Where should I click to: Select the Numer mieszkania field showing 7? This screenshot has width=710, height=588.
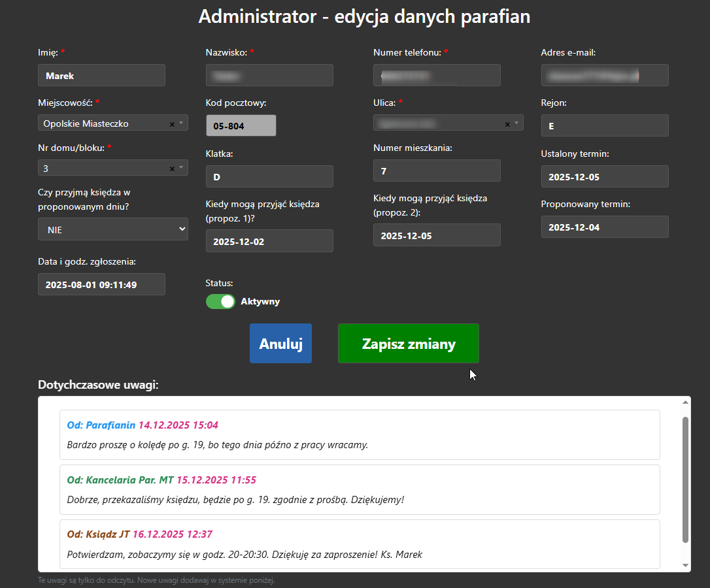click(437, 171)
